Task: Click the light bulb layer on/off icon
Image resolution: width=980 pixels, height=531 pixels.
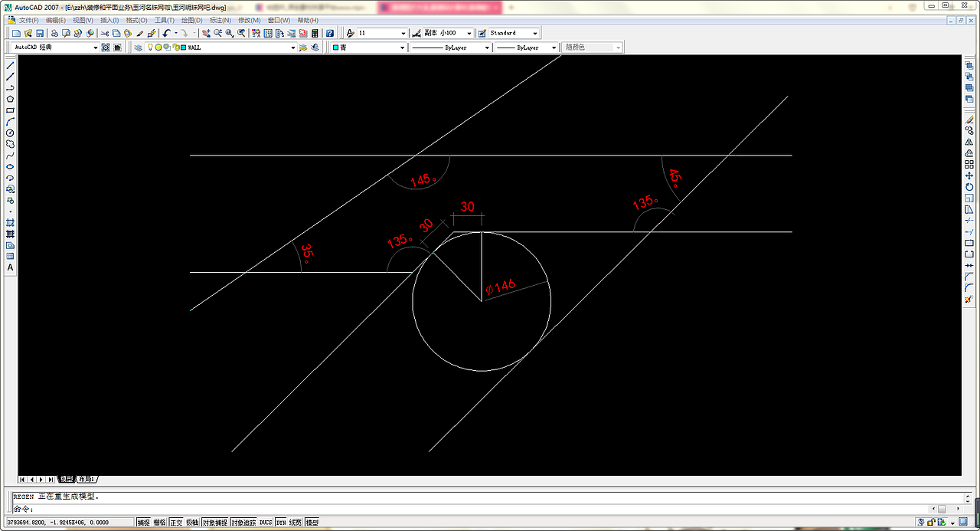Action: coord(150,47)
